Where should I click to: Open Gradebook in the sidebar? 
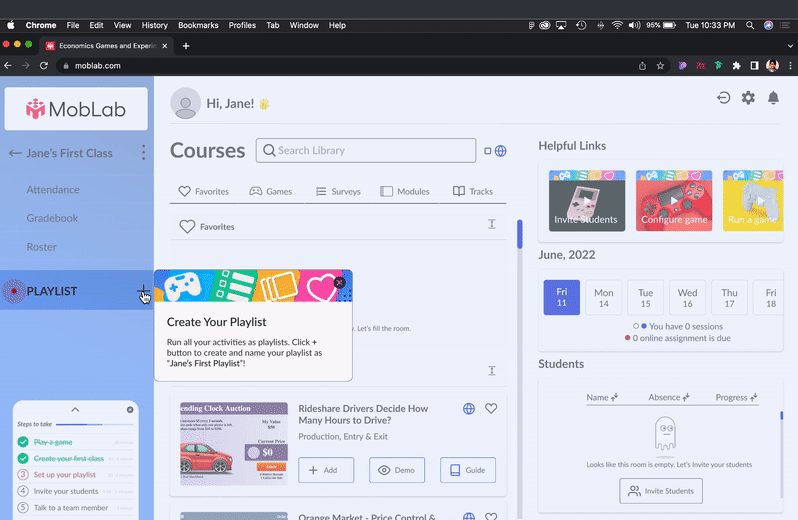point(52,218)
